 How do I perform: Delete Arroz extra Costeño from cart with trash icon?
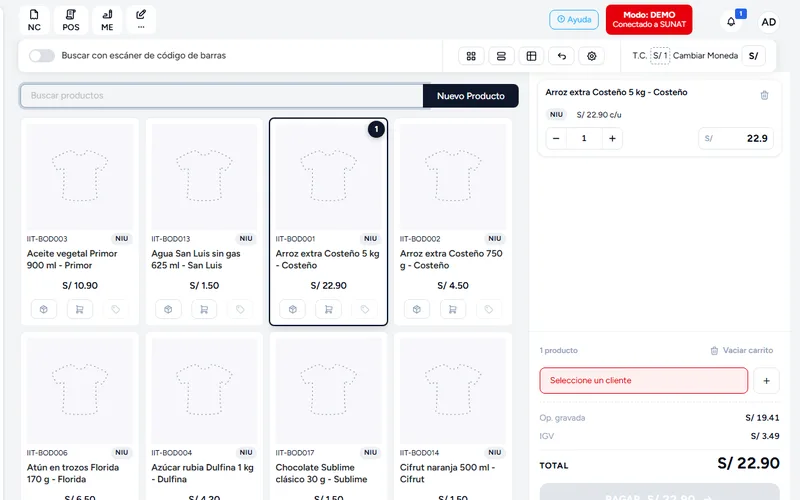coord(764,95)
